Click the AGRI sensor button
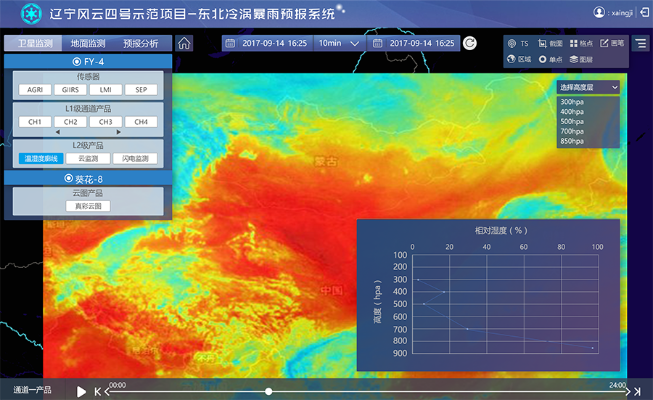This screenshot has width=653, height=400. click(33, 90)
